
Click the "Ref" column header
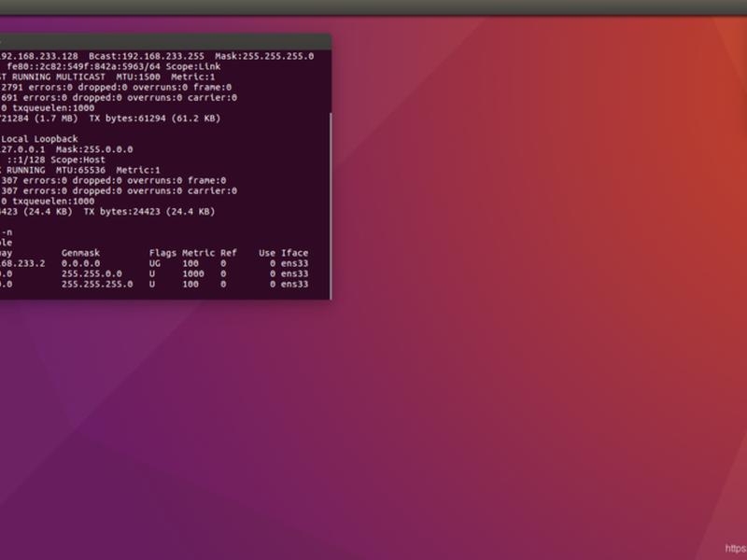click(229, 253)
